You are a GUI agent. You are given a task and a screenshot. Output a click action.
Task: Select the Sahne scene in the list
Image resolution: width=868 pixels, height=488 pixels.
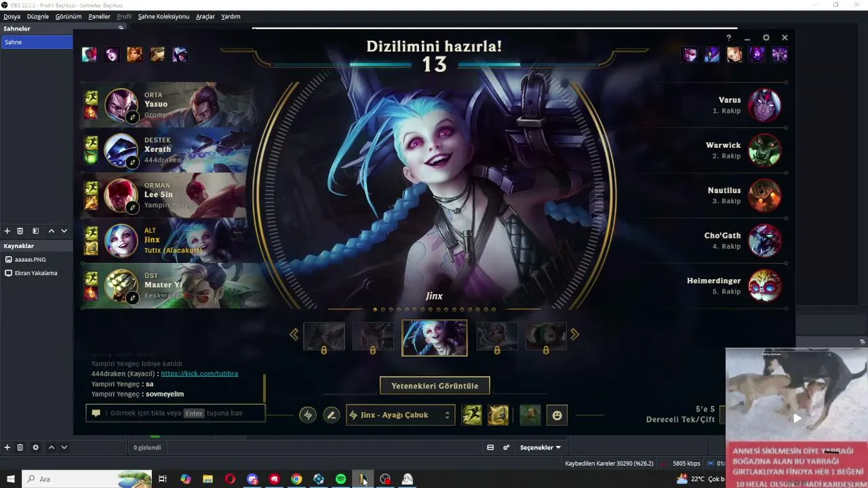point(37,42)
